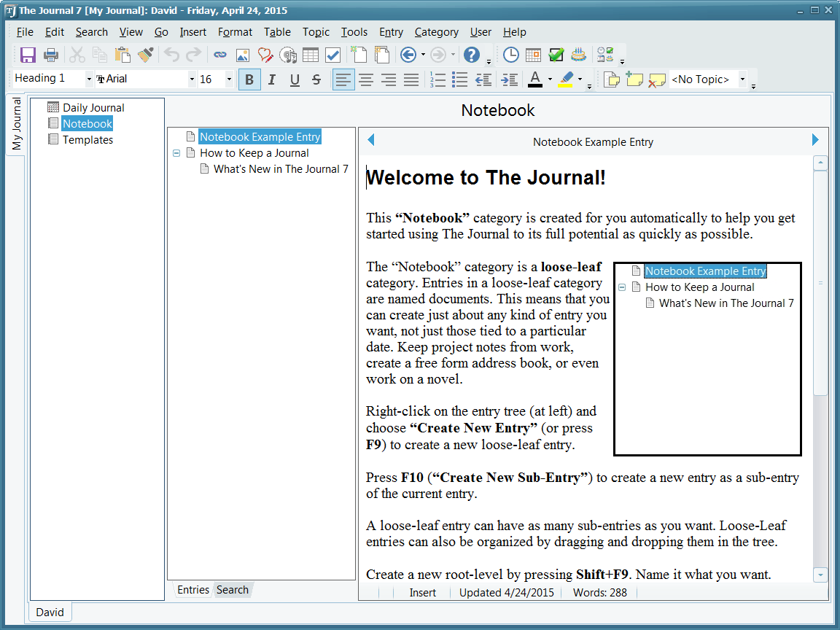
Task: Select Daily Journal category
Action: 93,108
